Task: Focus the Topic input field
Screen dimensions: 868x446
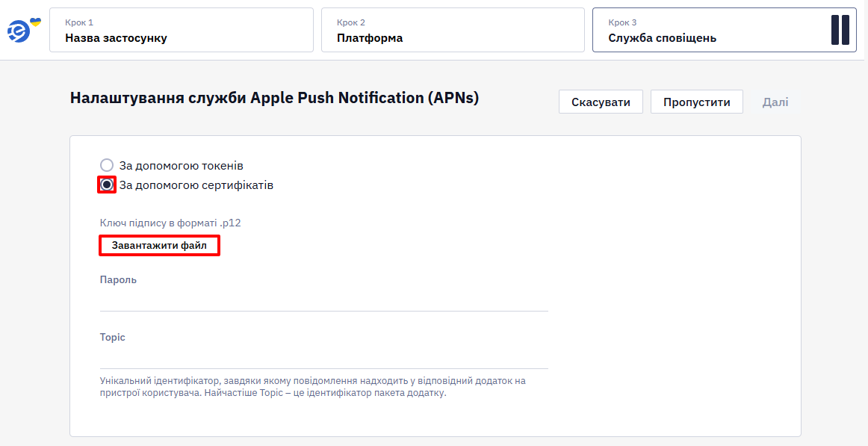Action: (324, 357)
